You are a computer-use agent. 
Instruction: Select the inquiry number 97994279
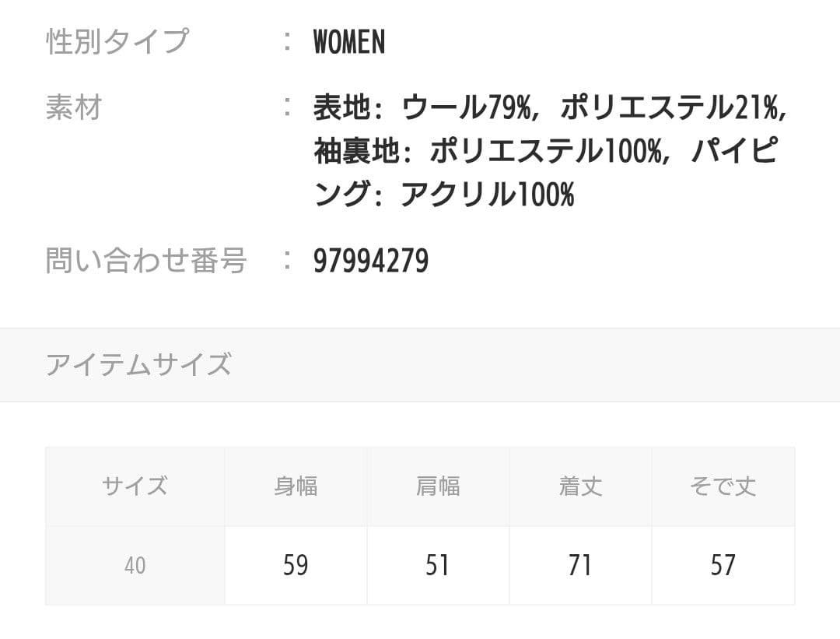371,262
